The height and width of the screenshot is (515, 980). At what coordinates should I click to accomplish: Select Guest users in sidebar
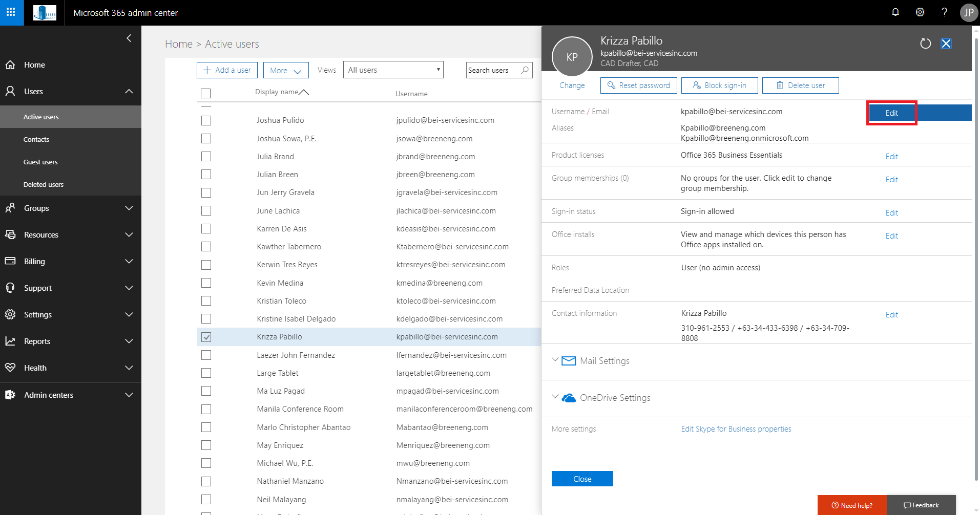[40, 162]
